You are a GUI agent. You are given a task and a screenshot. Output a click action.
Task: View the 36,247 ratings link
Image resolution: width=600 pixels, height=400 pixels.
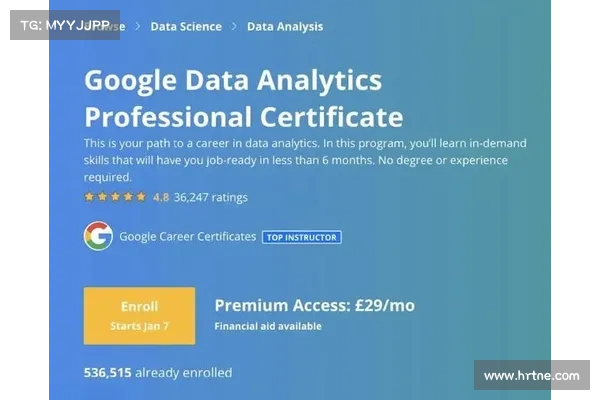(211, 198)
